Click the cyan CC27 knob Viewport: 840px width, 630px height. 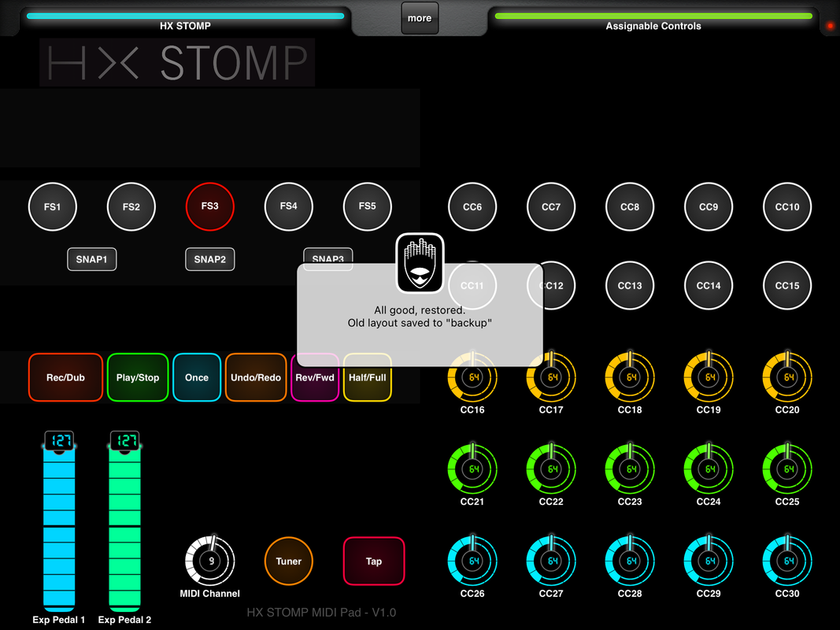[551, 561]
